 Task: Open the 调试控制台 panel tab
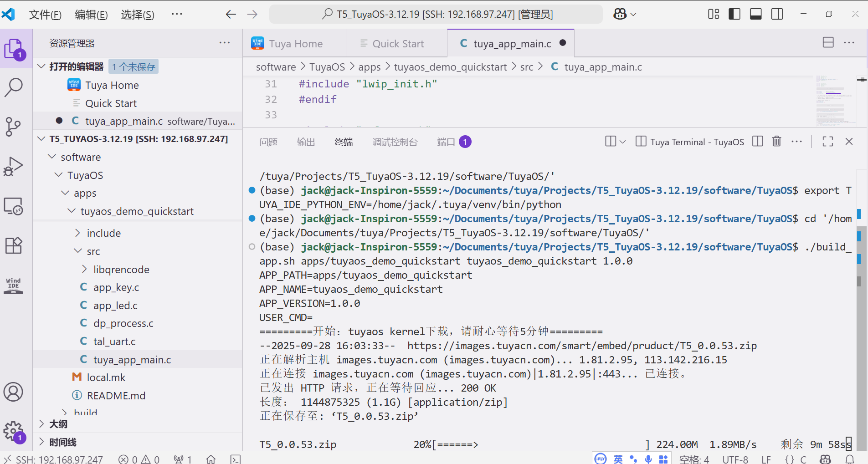pos(395,142)
